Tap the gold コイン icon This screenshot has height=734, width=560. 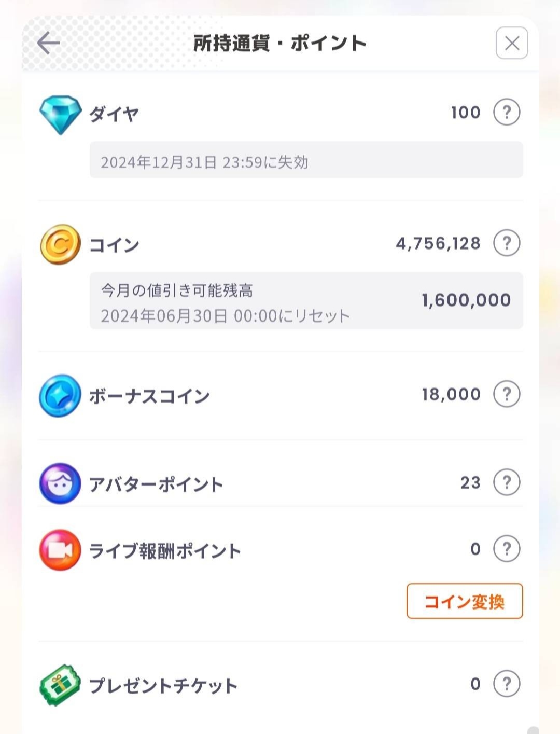coord(60,244)
